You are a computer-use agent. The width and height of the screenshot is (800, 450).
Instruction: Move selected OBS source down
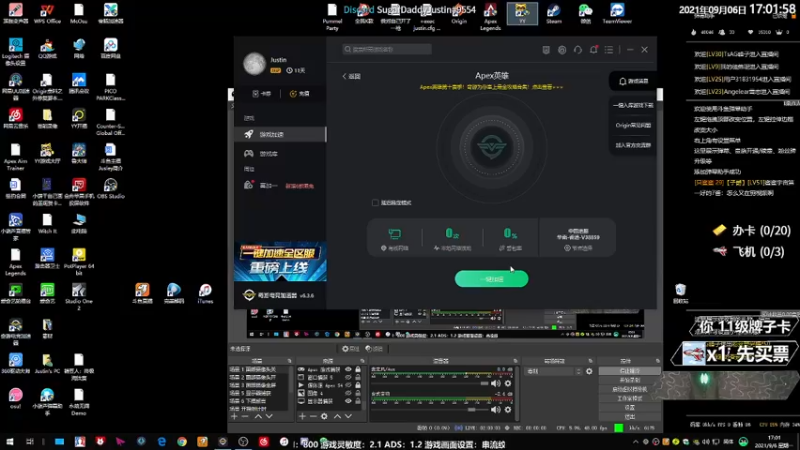(x=348, y=416)
